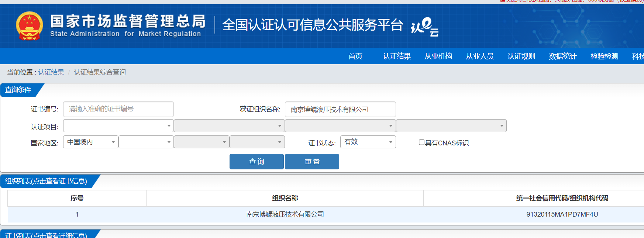Open the 认证规则 menu item
The height and width of the screenshot is (238, 644).
521,56
